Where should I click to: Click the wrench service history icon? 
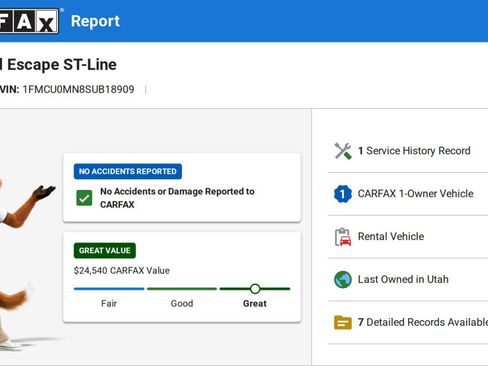coord(343,151)
